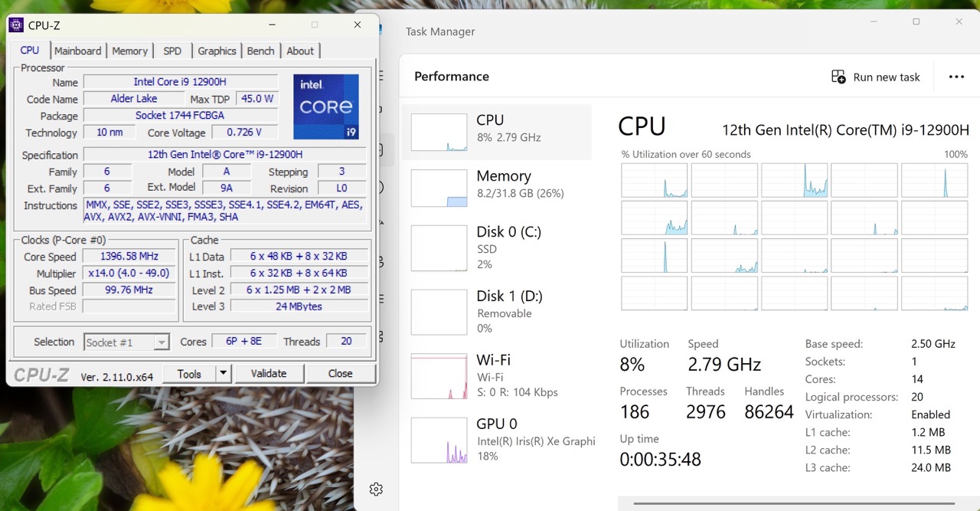Go to the Graphics tab
980x511 pixels.
(217, 51)
